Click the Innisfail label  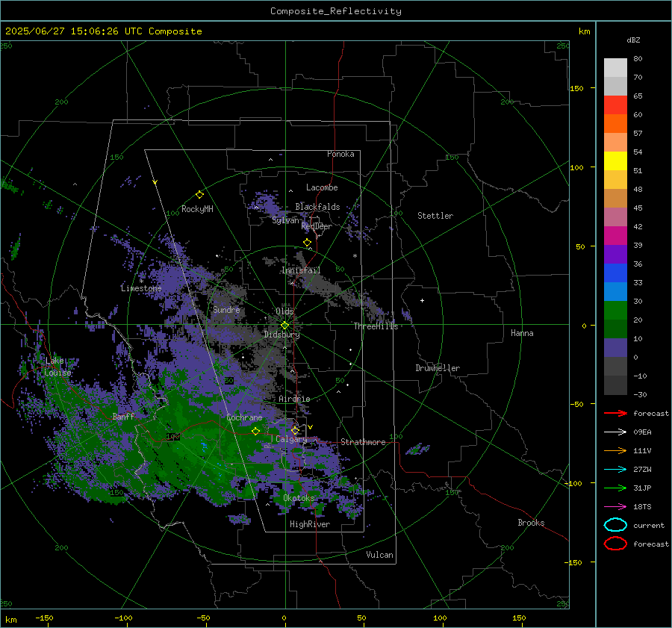click(x=301, y=270)
